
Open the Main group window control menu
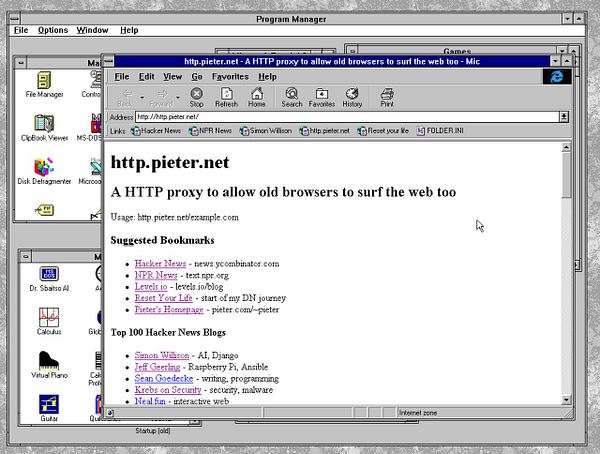[x=21, y=62]
